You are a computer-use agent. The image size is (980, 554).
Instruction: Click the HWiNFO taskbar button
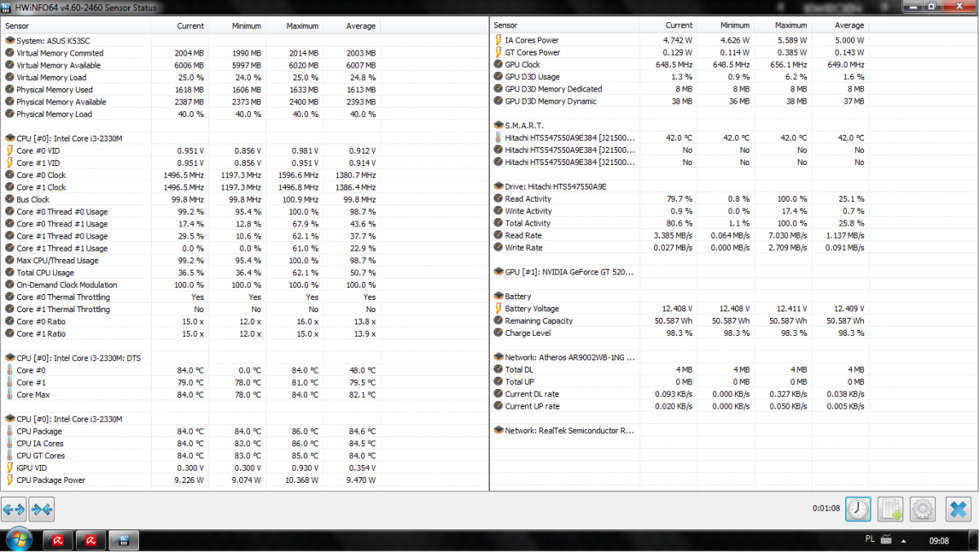pyautogui.click(x=124, y=540)
